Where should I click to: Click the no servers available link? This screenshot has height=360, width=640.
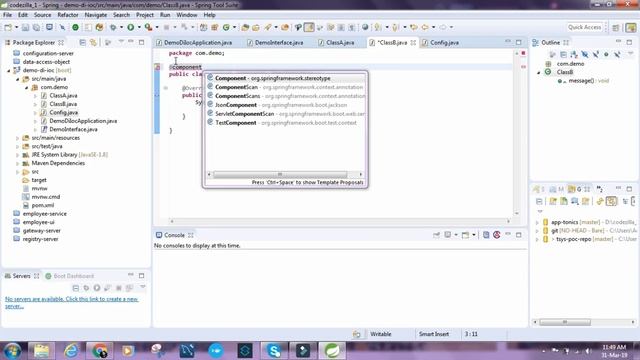click(x=71, y=302)
